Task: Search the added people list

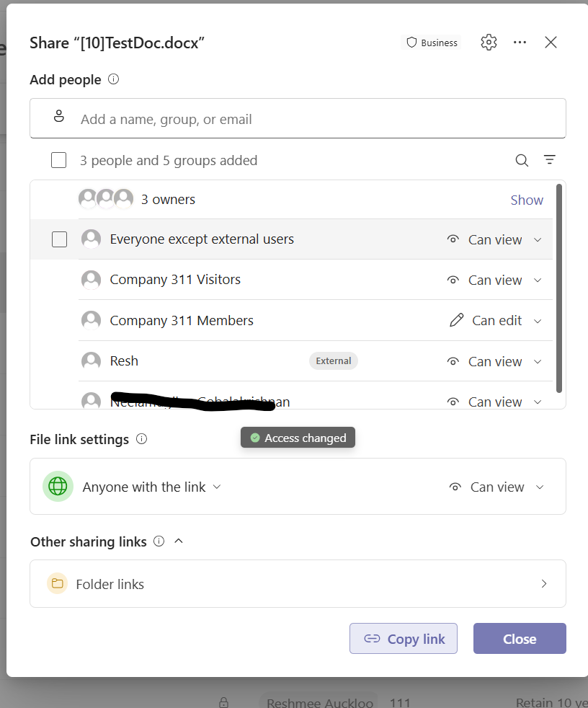Action: (522, 160)
